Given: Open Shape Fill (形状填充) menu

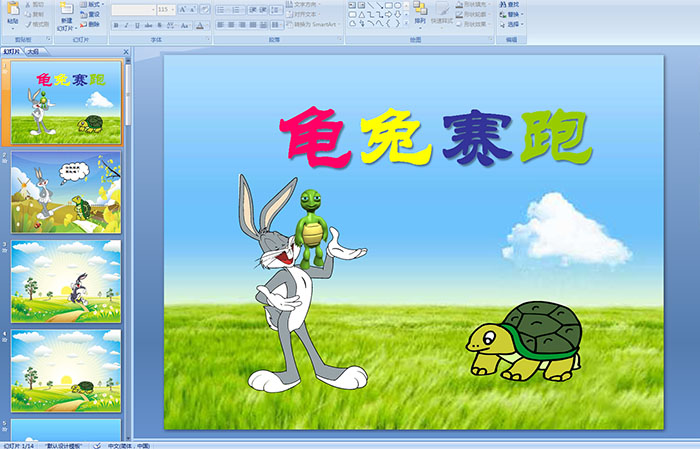Looking at the screenshot, I should (473, 4).
